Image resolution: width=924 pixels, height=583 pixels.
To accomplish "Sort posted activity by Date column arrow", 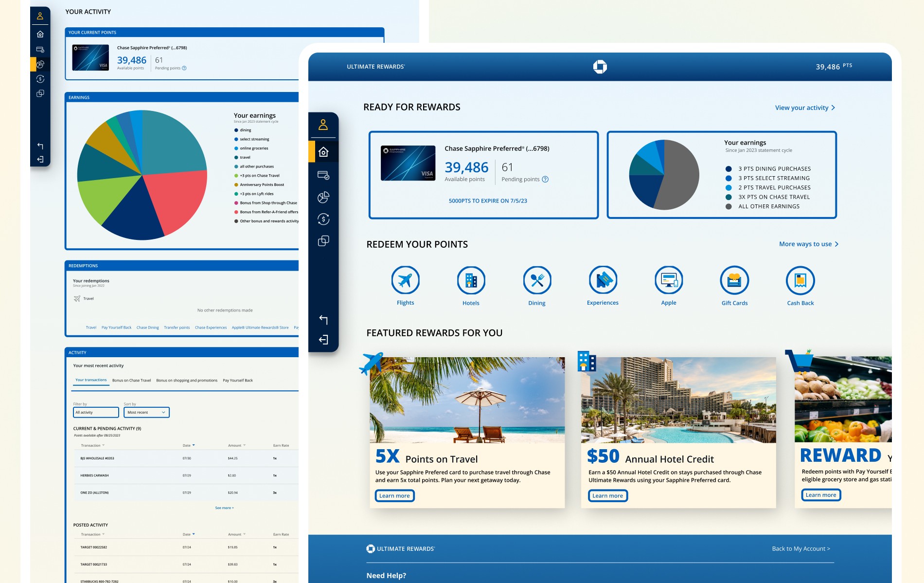I will click(194, 534).
